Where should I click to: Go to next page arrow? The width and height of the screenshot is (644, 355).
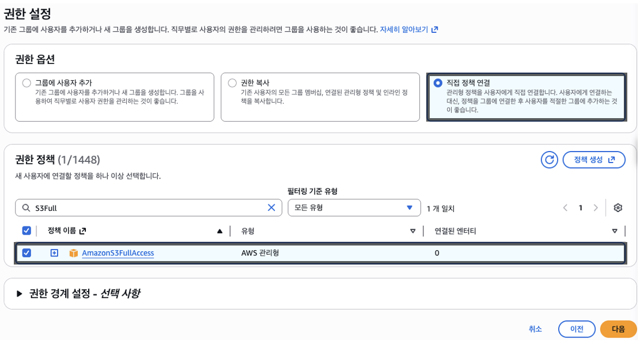coord(596,208)
